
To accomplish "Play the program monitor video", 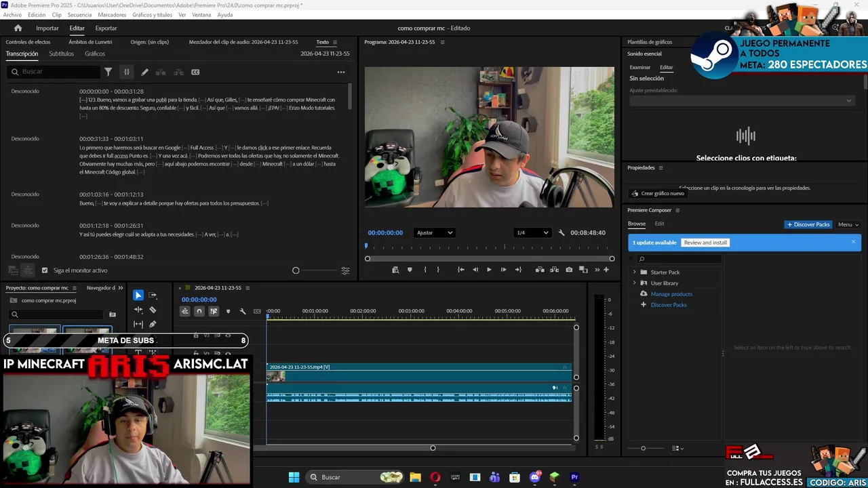I will click(489, 270).
